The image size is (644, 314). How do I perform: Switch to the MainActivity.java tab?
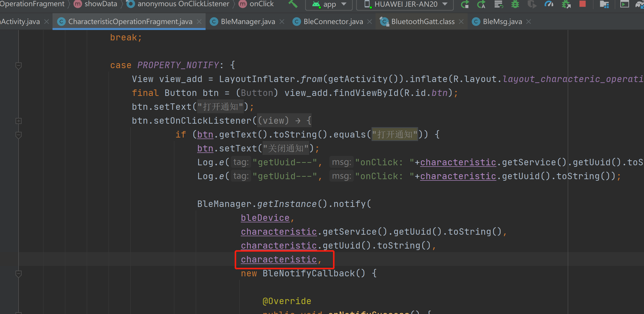click(20, 22)
